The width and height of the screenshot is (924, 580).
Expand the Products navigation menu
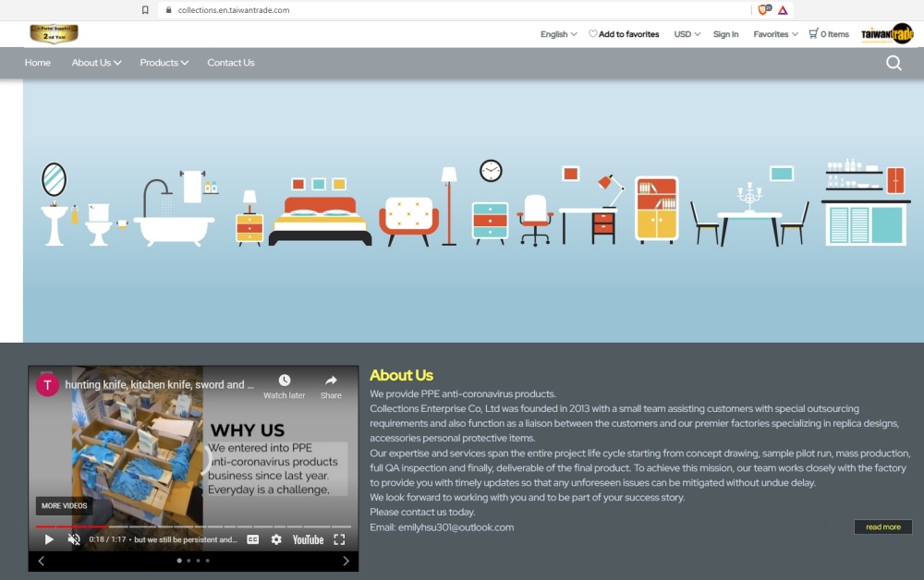[x=164, y=63]
